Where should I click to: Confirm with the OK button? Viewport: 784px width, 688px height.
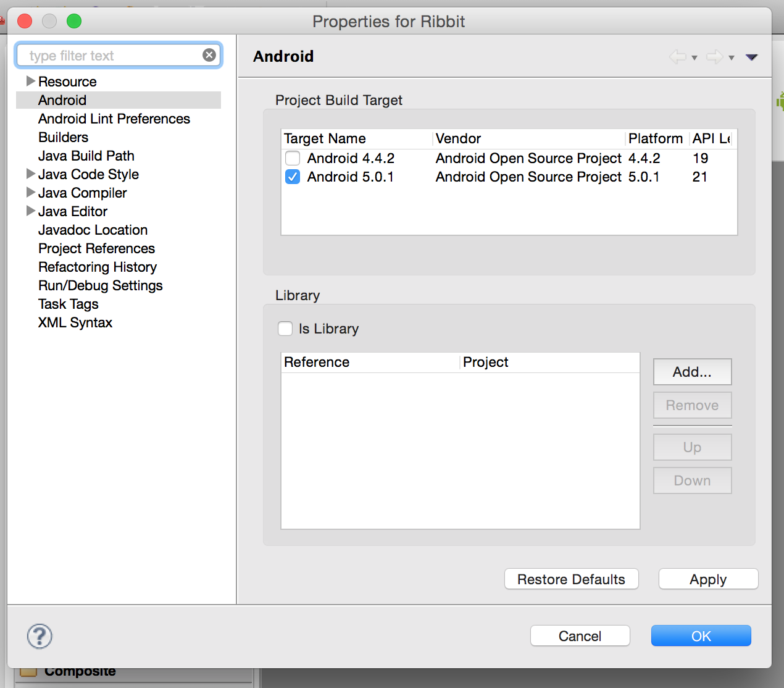coord(701,636)
